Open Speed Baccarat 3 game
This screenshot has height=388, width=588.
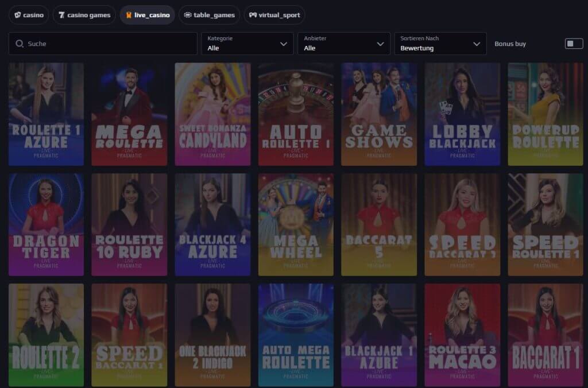click(x=462, y=224)
